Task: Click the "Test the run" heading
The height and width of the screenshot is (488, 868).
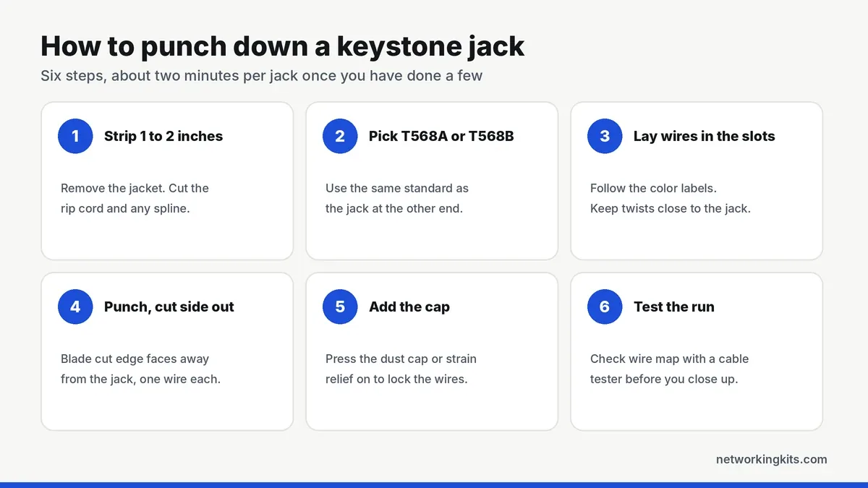Action: [674, 307]
